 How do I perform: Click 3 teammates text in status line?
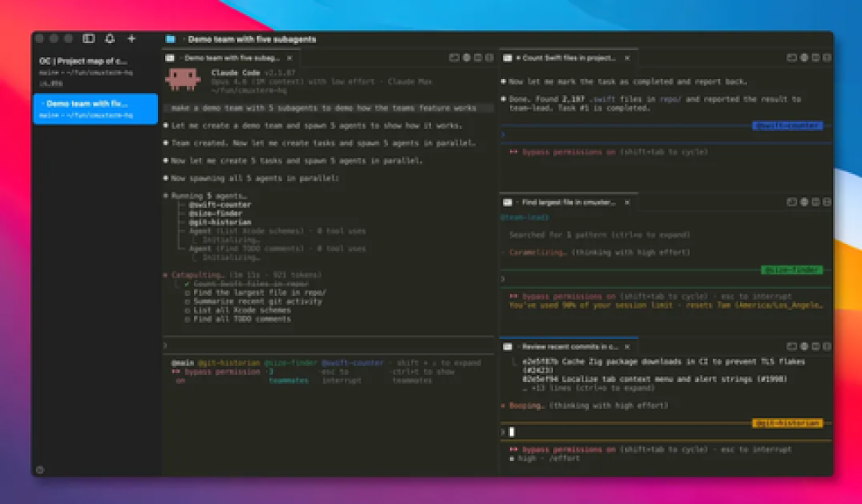pyautogui.click(x=288, y=376)
